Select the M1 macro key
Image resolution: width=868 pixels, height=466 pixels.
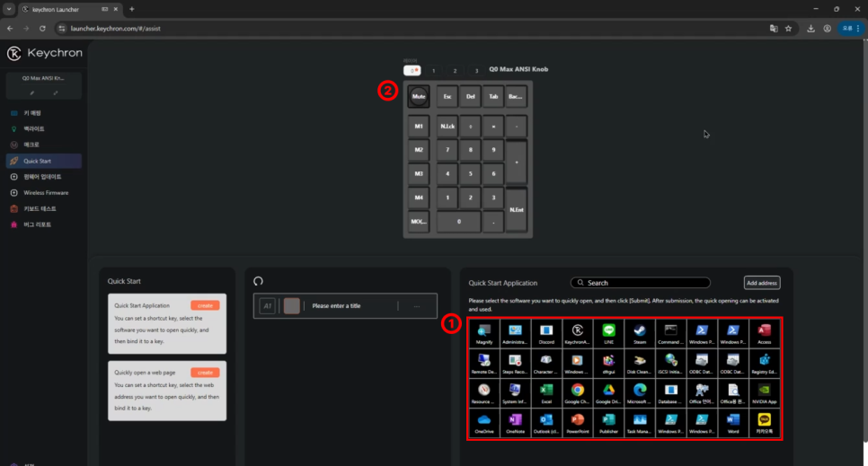click(419, 127)
